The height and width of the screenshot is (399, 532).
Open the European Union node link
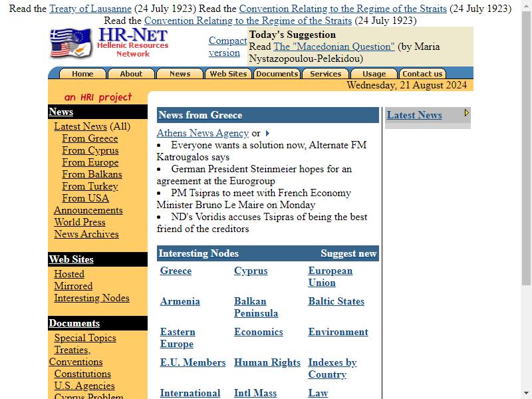point(331,277)
